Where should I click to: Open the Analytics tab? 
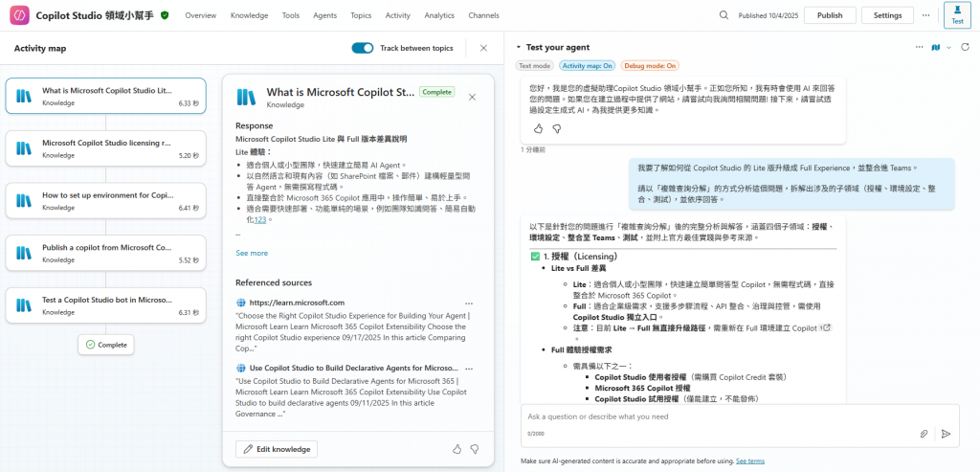pyautogui.click(x=439, y=15)
